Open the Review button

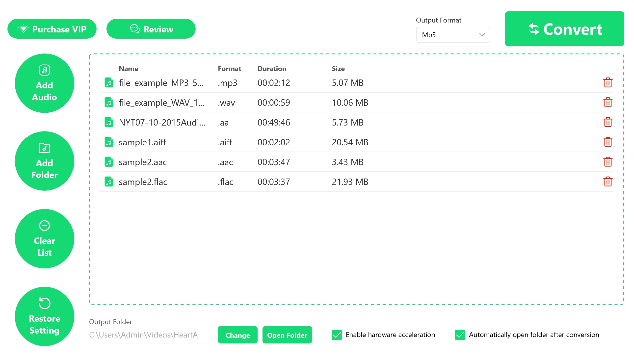(x=151, y=29)
